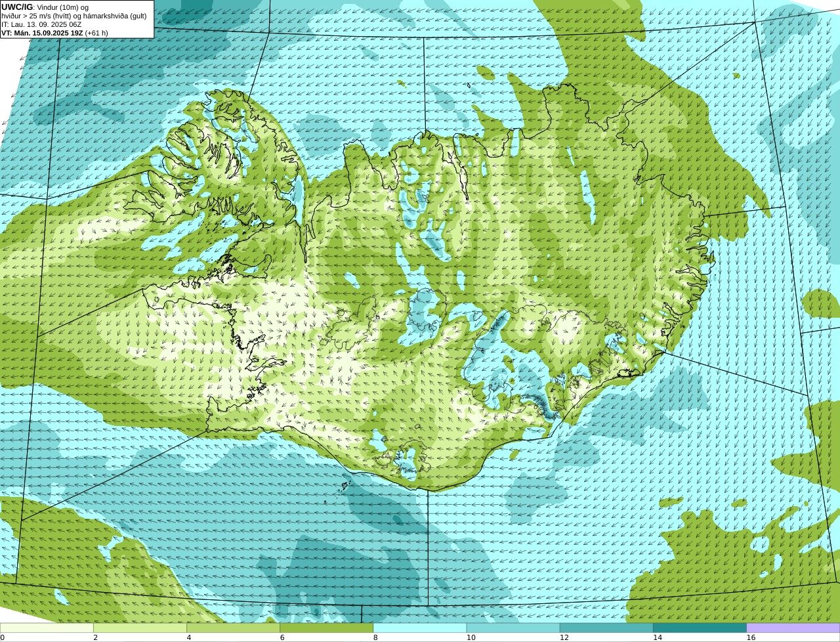This screenshot has width=840, height=642.
Task: Click the color scale tick label '12'
Action: 564,637
